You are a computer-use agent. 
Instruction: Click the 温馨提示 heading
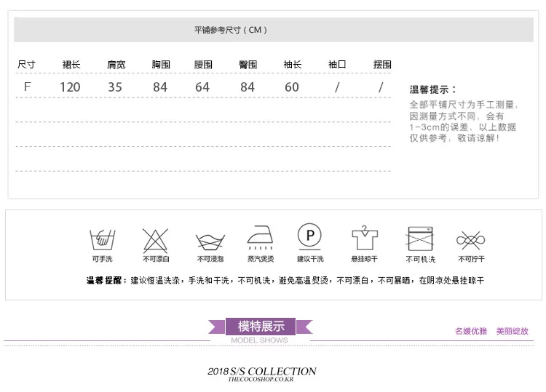[432, 89]
